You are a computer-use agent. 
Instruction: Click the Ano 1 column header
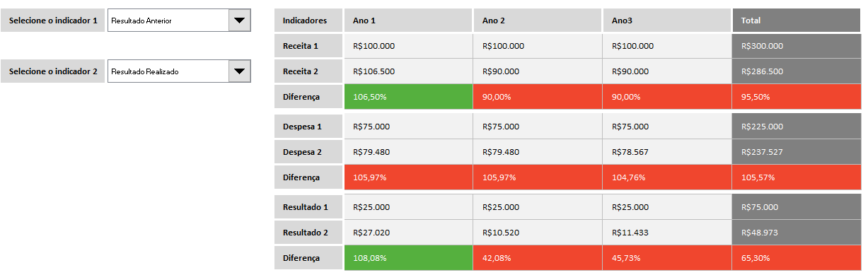(x=408, y=21)
